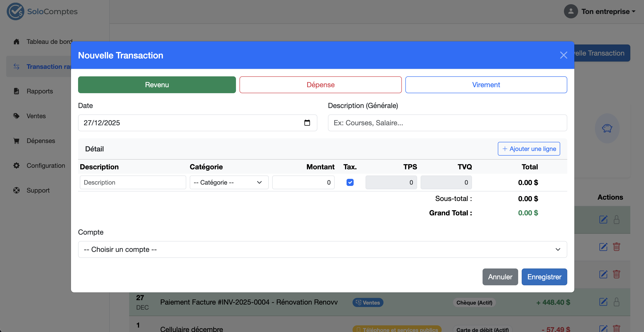Image resolution: width=644 pixels, height=332 pixels.
Task: Switch transaction type to Virement
Action: (x=486, y=85)
